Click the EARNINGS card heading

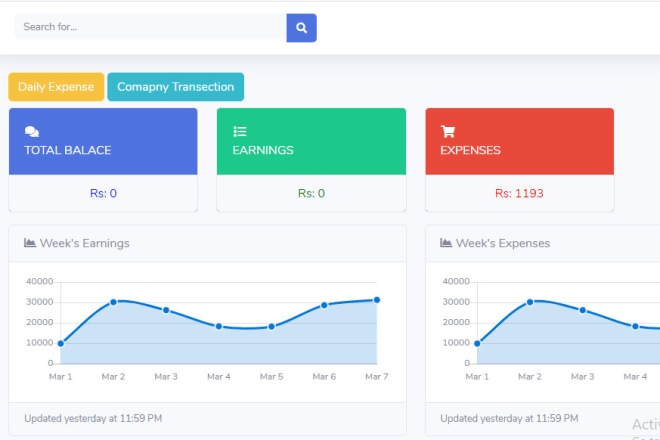(x=263, y=150)
